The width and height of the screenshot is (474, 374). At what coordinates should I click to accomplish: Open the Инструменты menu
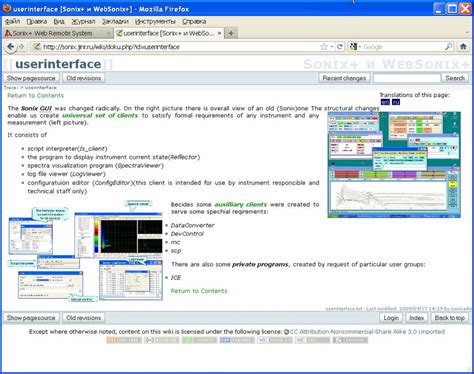tap(155, 21)
